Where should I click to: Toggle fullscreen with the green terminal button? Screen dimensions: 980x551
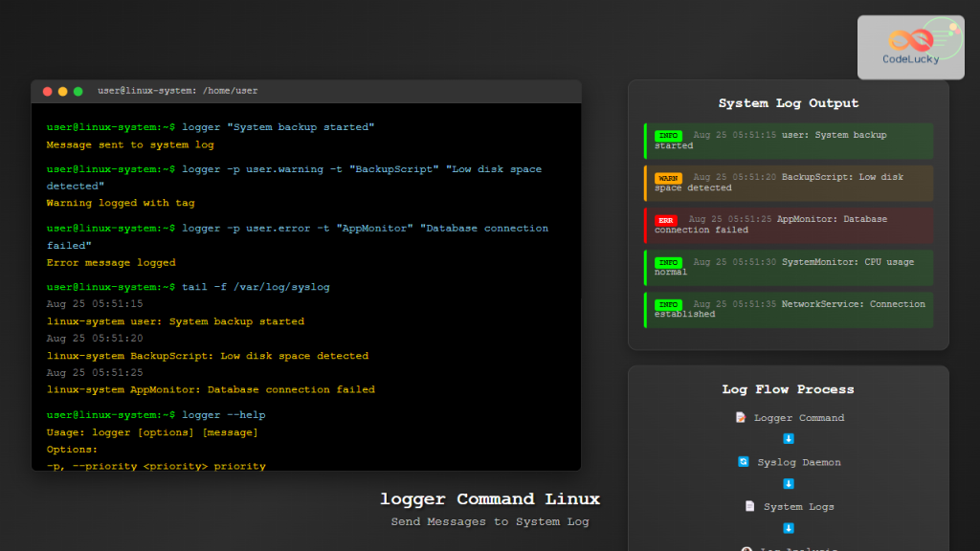pyautogui.click(x=76, y=91)
